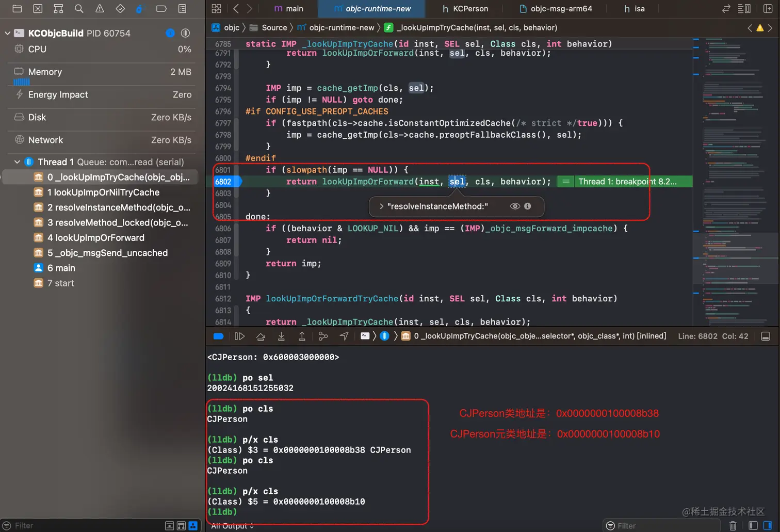Add an editor on the right

pyautogui.click(x=768, y=8)
